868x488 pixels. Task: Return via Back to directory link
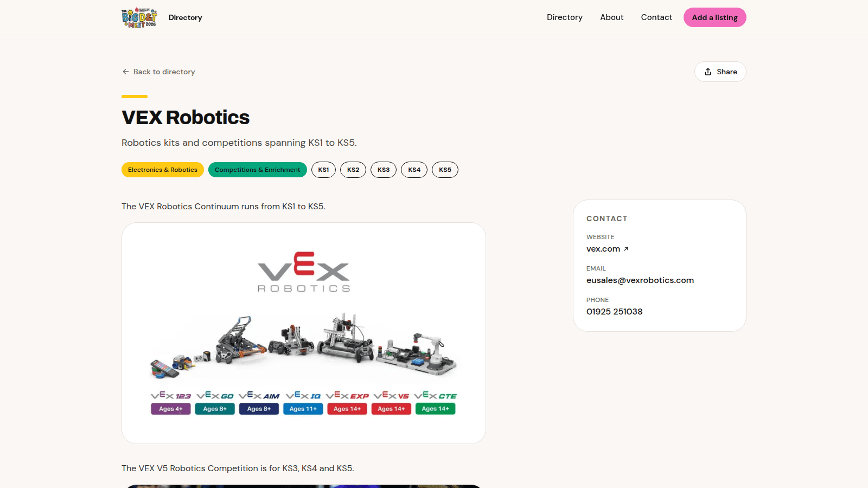[158, 72]
